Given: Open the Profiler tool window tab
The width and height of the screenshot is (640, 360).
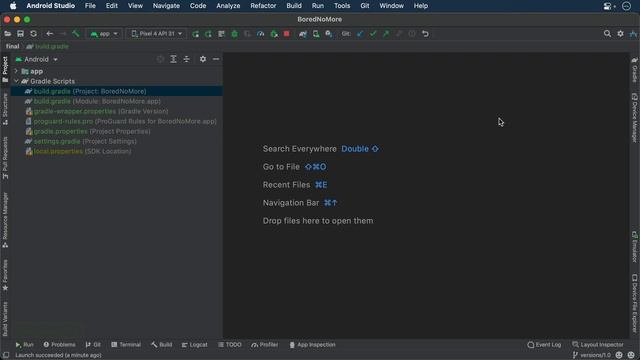Looking at the screenshot, I should tap(265, 345).
